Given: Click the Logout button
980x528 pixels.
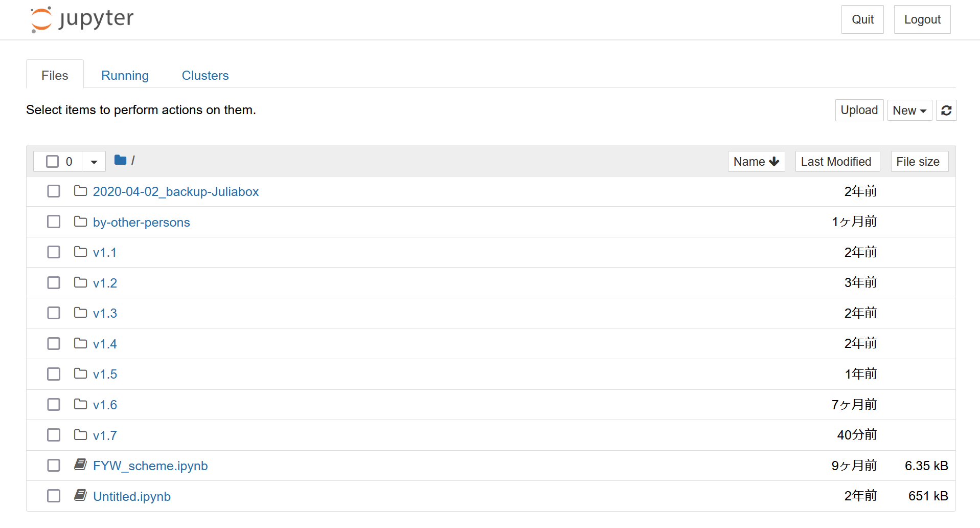Looking at the screenshot, I should click(922, 19).
